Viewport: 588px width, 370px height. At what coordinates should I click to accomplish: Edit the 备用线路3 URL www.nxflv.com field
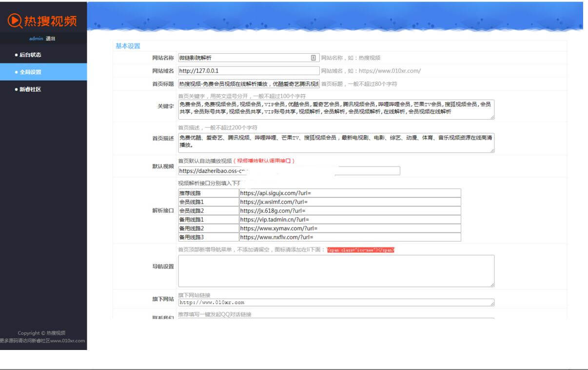(x=350, y=237)
